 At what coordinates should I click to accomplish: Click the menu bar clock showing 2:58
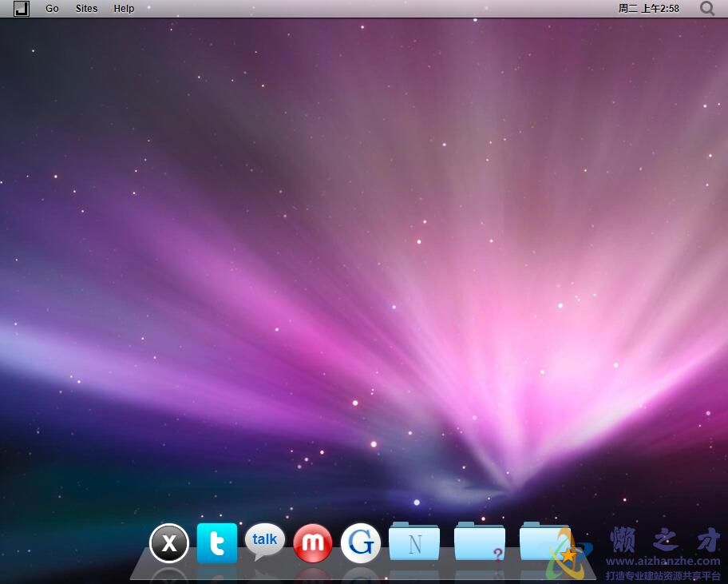[649, 8]
